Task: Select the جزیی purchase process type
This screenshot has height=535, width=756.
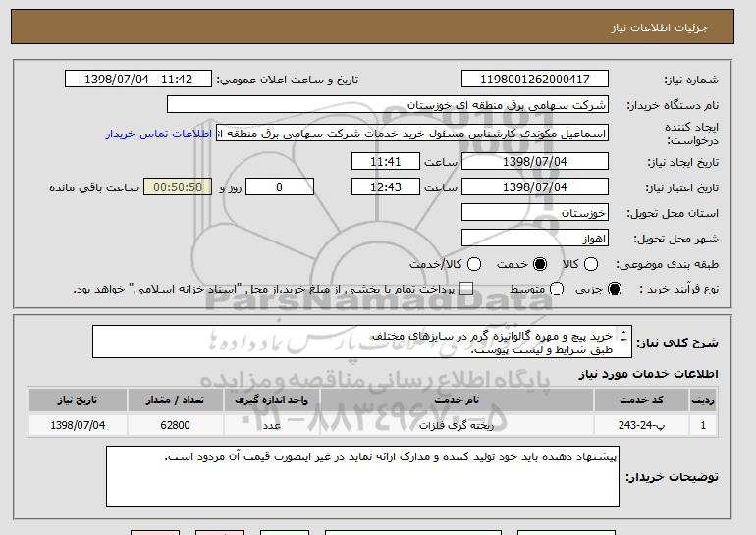Action: point(616,289)
